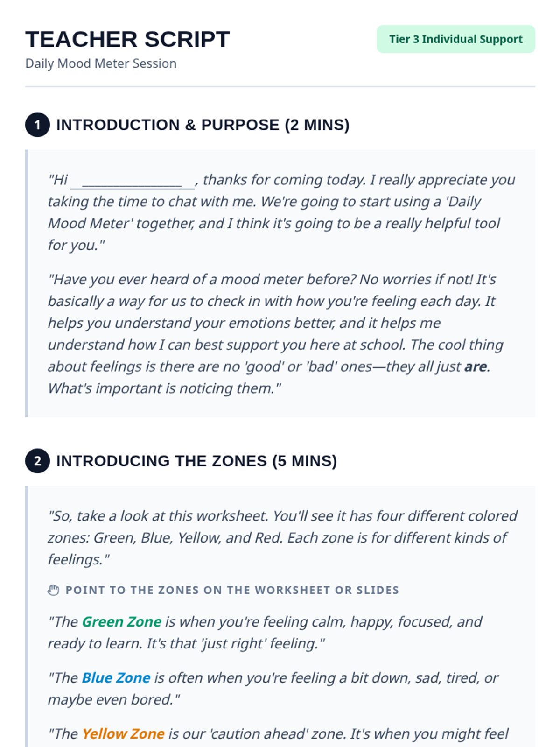
Task: Click the 'maybe even bored' line
Action: [x=113, y=700]
